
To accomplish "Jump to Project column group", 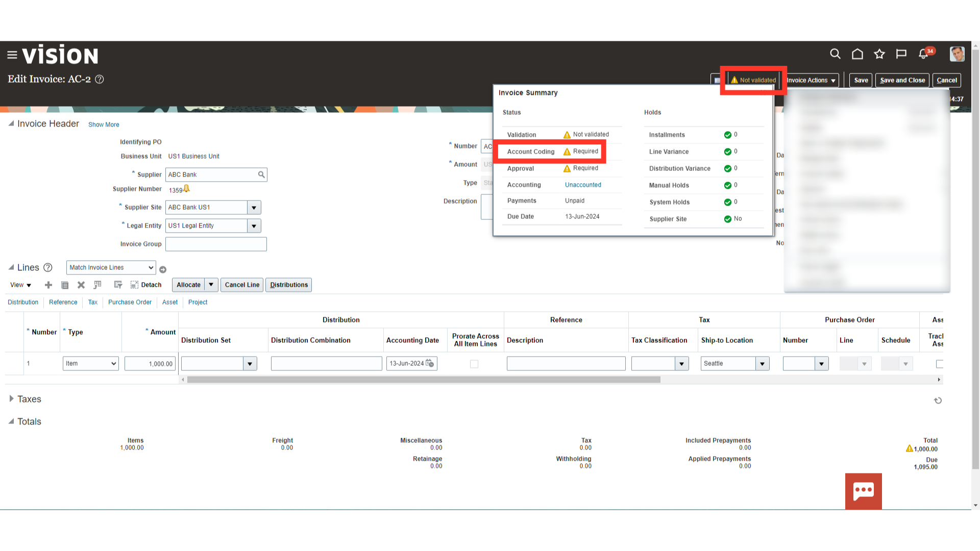I will pyautogui.click(x=198, y=302).
